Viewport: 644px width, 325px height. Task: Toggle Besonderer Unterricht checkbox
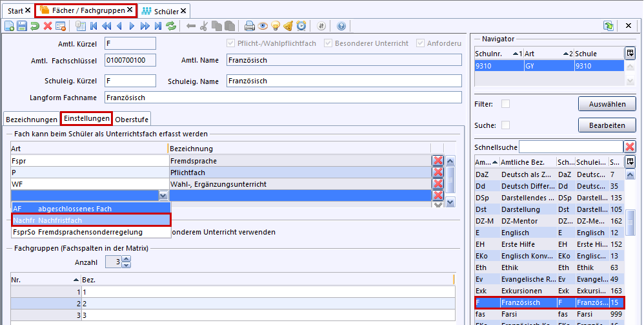click(x=328, y=43)
